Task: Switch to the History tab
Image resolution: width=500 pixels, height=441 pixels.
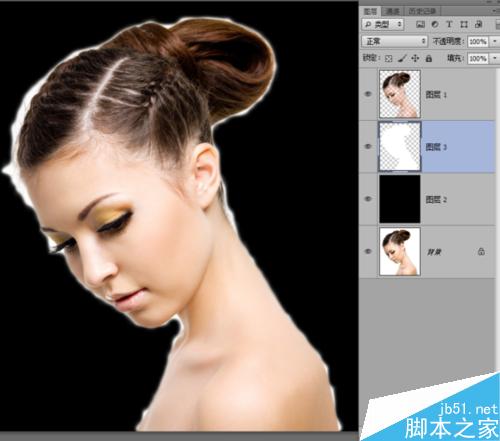Action: tap(422, 11)
